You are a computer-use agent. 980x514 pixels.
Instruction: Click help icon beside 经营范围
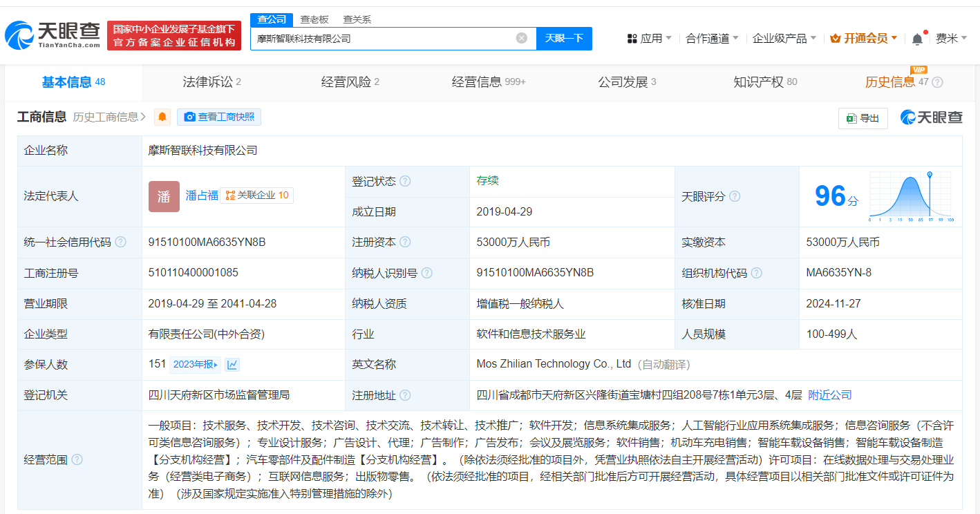click(x=77, y=459)
